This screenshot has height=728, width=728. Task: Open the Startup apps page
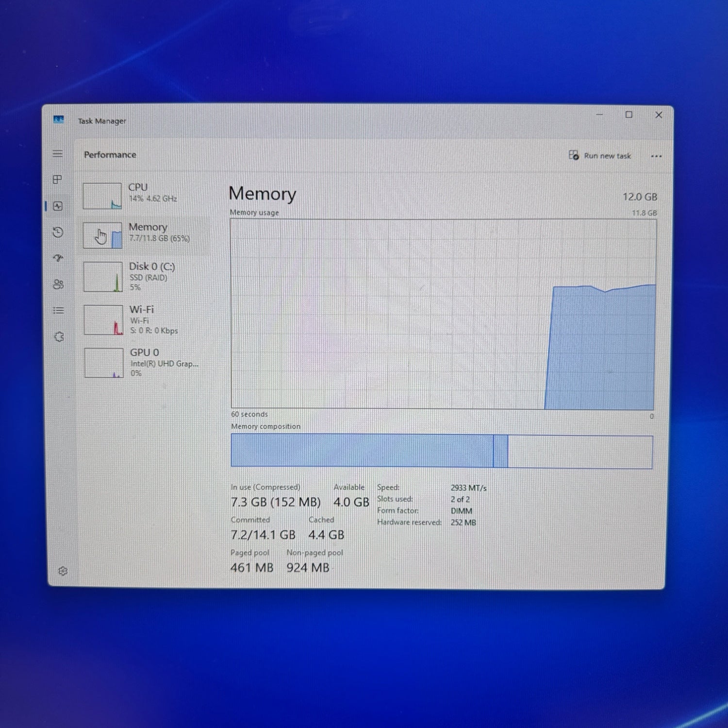(58, 258)
